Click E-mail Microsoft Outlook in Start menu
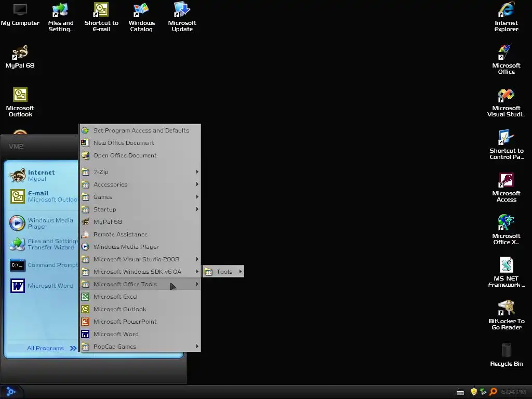 point(43,196)
